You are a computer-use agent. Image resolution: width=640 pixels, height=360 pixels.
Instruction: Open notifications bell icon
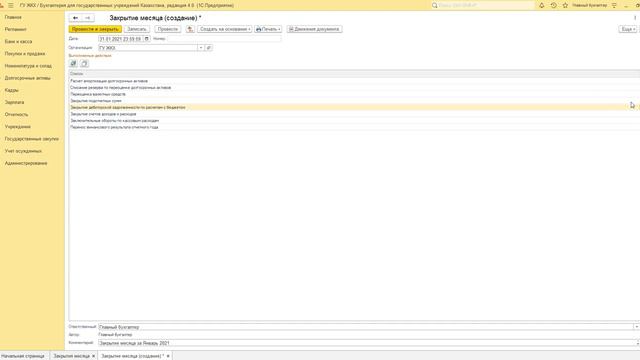click(541, 5)
